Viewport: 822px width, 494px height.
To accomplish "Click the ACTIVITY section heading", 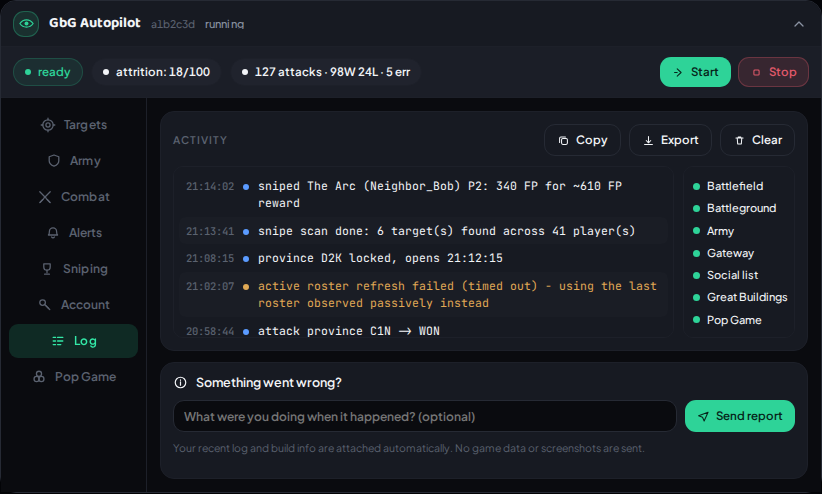I will pyautogui.click(x=200, y=141).
